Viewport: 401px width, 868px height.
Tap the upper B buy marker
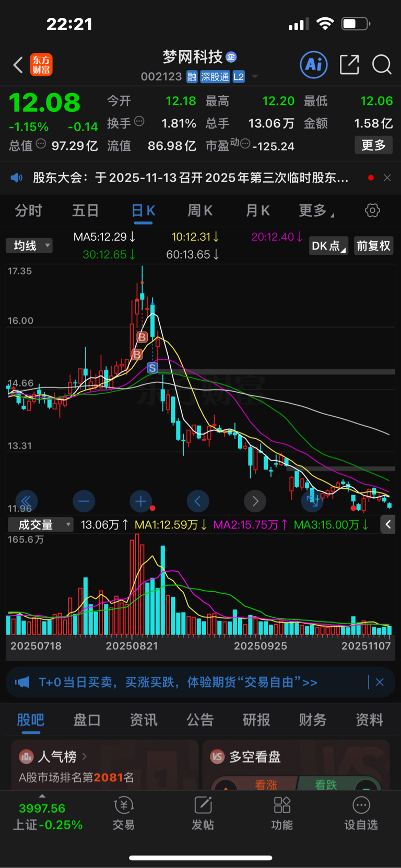tap(141, 337)
